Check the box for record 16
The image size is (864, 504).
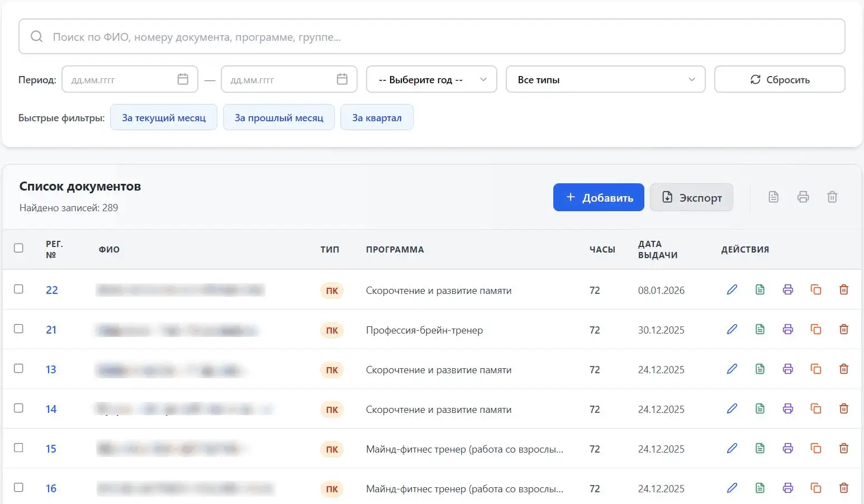click(x=18, y=487)
